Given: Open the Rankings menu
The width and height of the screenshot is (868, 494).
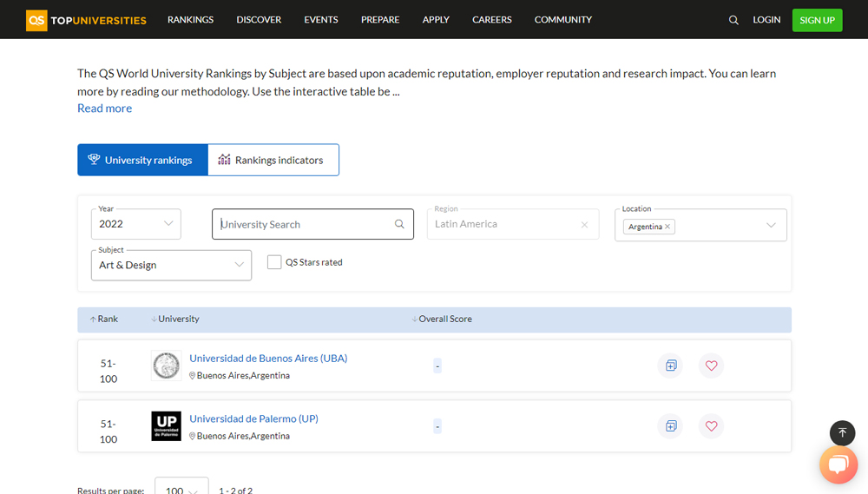Looking at the screenshot, I should click(x=190, y=20).
